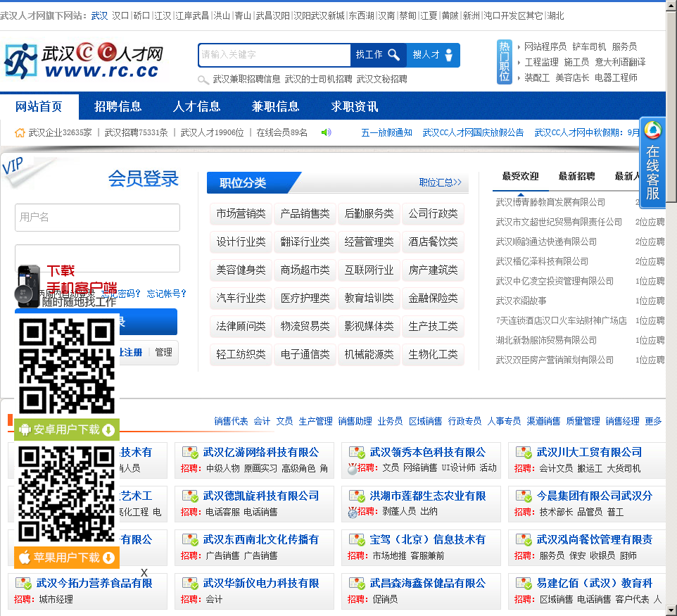Click certified icon beside 武汉亿游网络科技

pos(190,453)
